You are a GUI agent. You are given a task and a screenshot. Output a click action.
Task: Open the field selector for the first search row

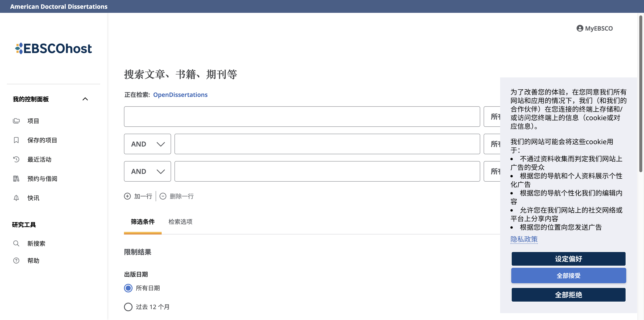point(492,116)
